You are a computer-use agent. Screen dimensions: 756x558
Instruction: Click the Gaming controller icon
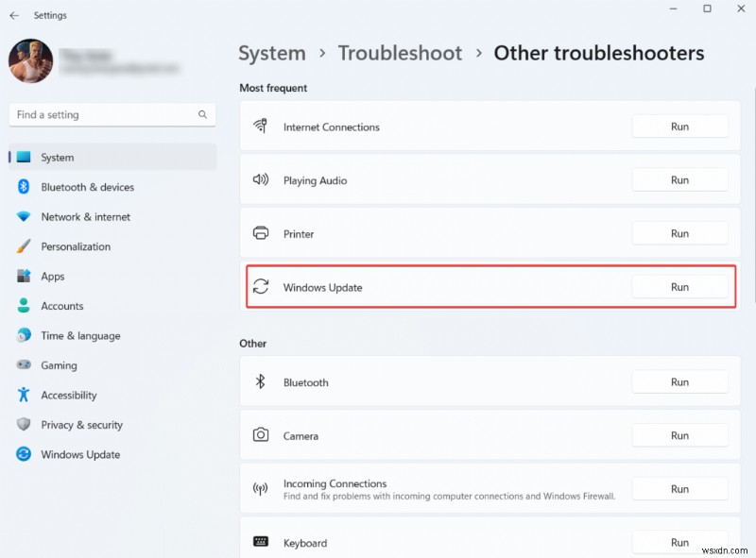(x=24, y=365)
